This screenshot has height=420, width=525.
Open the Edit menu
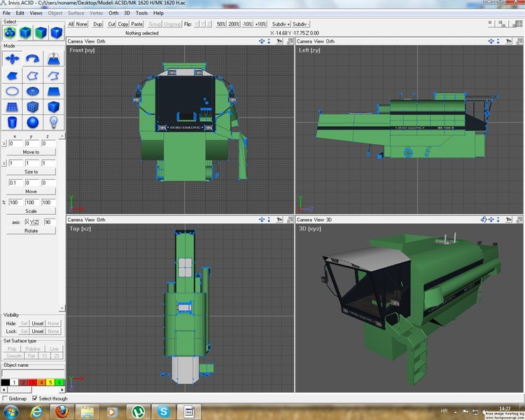pyautogui.click(x=20, y=13)
